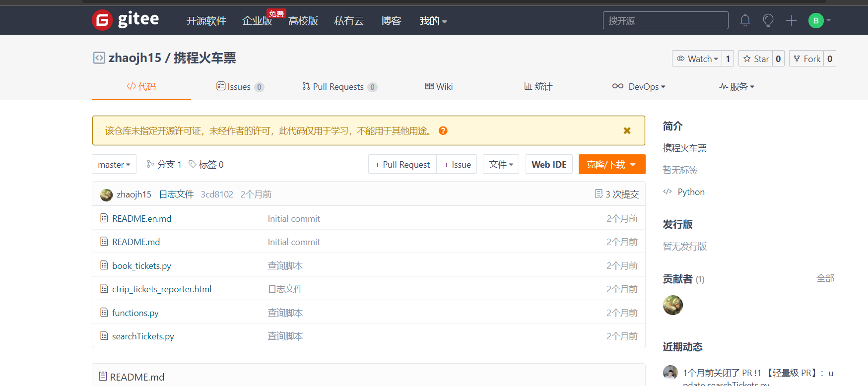Switch to the 代码 tab

coord(141,86)
